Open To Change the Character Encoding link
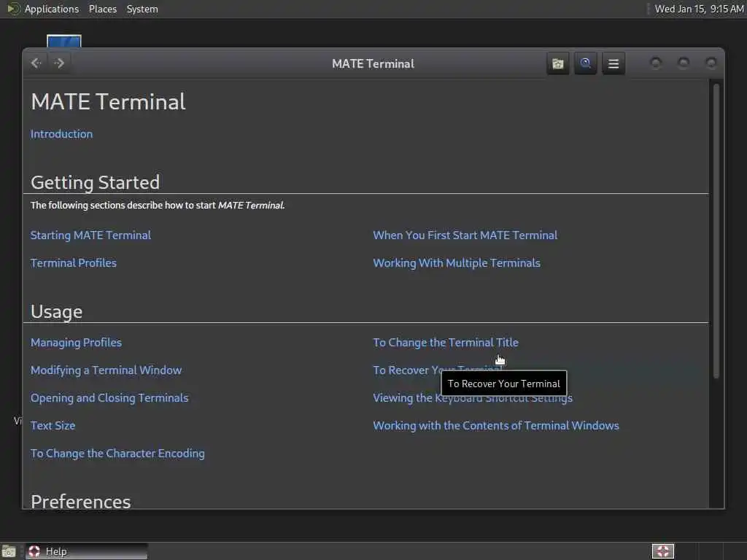Image resolution: width=747 pixels, height=560 pixels. pos(117,454)
